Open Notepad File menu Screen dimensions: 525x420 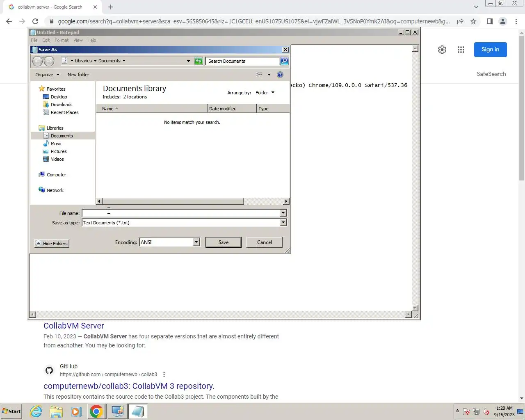click(x=34, y=40)
